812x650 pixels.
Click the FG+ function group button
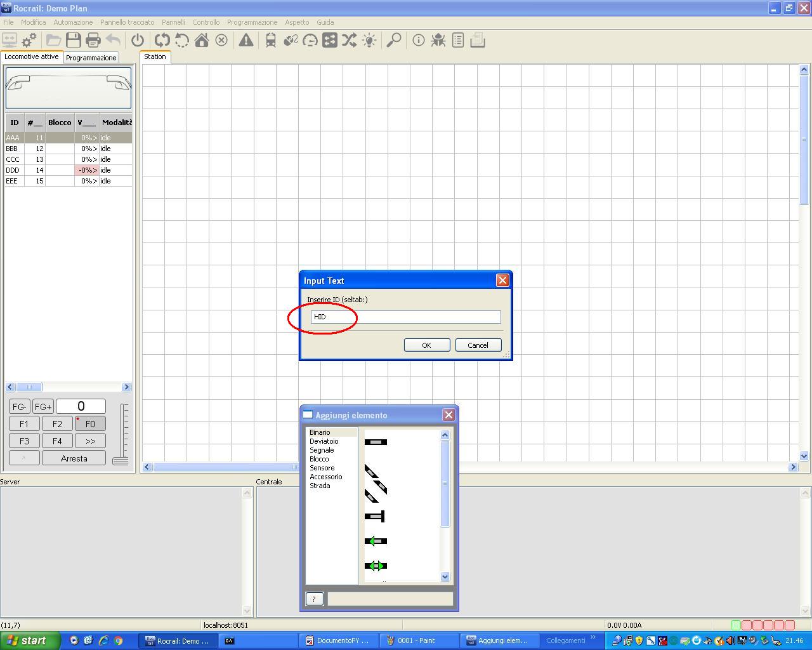(43, 407)
